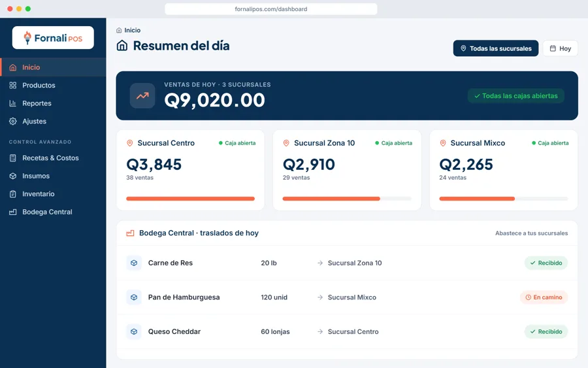Click the Bodega Central · traslados de hoy heading
Viewport: 588px width, 368px height.
point(199,233)
